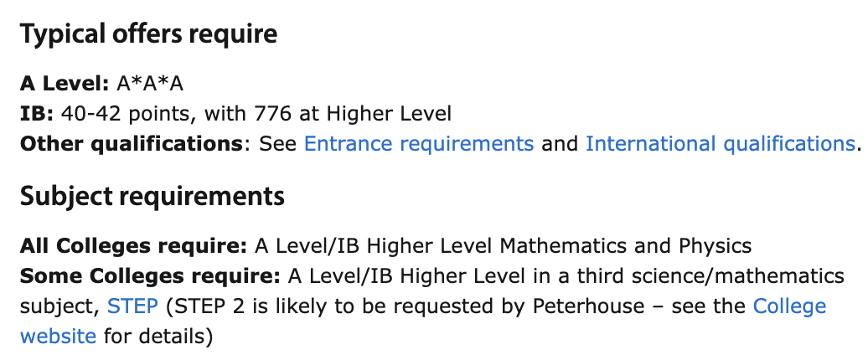868x360 pixels.
Task: Select the word "Peterhouse"
Action: (x=588, y=306)
